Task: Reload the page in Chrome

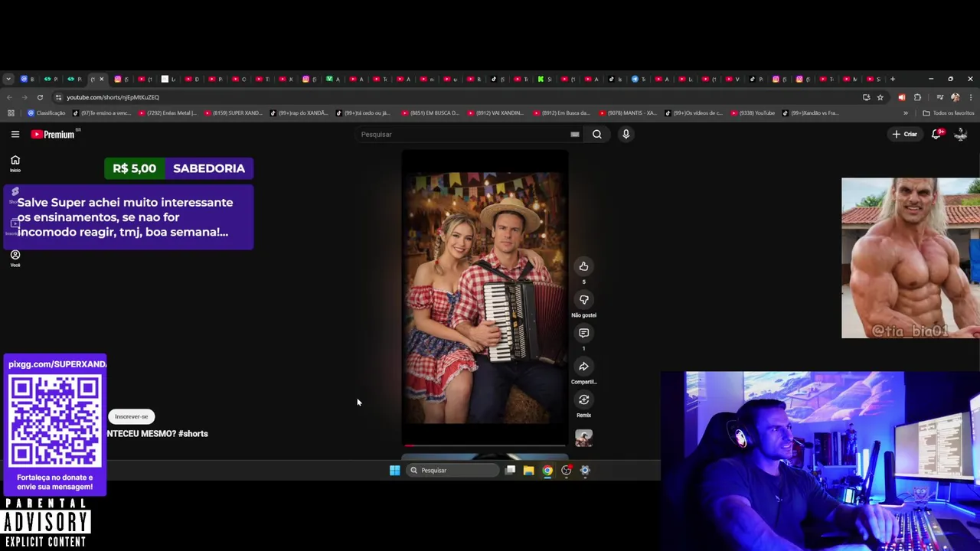Action: [x=40, y=97]
